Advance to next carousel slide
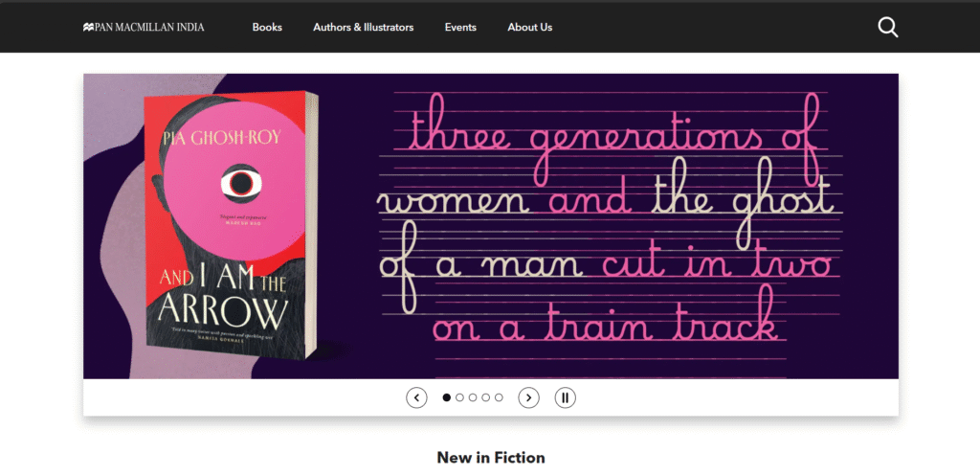The width and height of the screenshot is (980, 475). 528,397
